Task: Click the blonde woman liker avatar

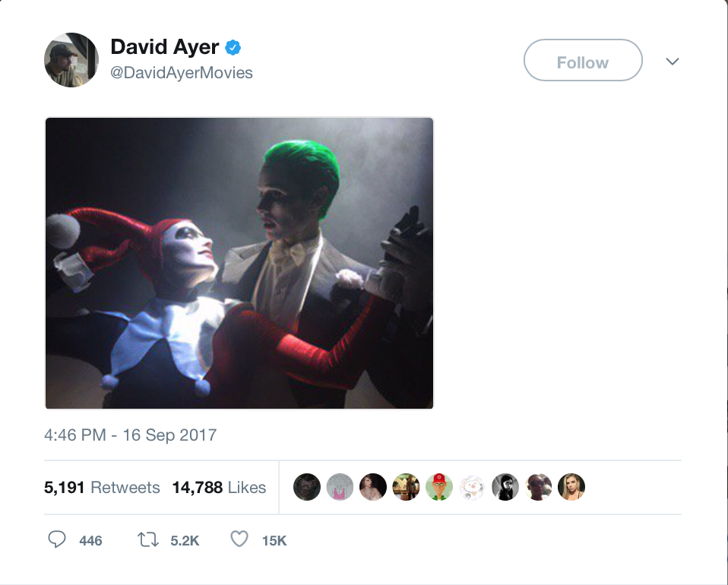Action: click(571, 487)
